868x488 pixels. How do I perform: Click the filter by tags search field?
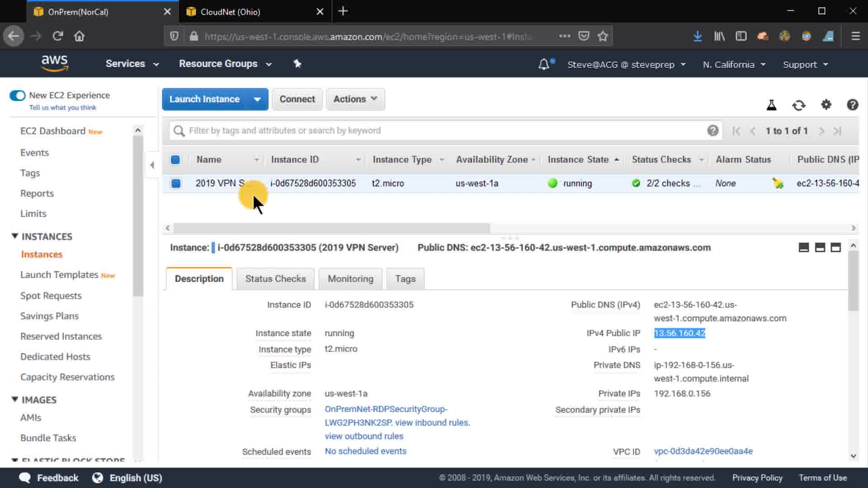[443, 131]
